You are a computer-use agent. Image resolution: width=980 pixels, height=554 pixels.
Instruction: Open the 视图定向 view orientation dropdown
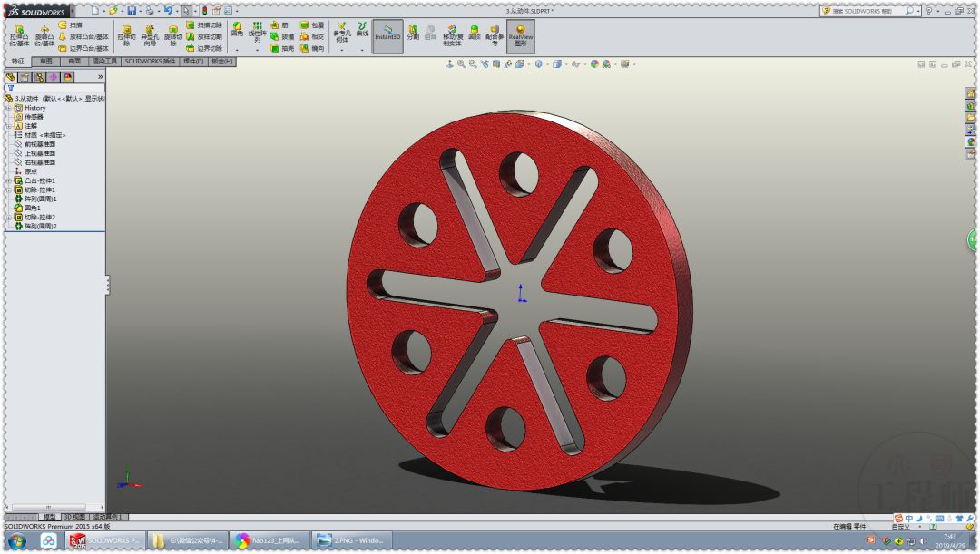(x=558, y=64)
